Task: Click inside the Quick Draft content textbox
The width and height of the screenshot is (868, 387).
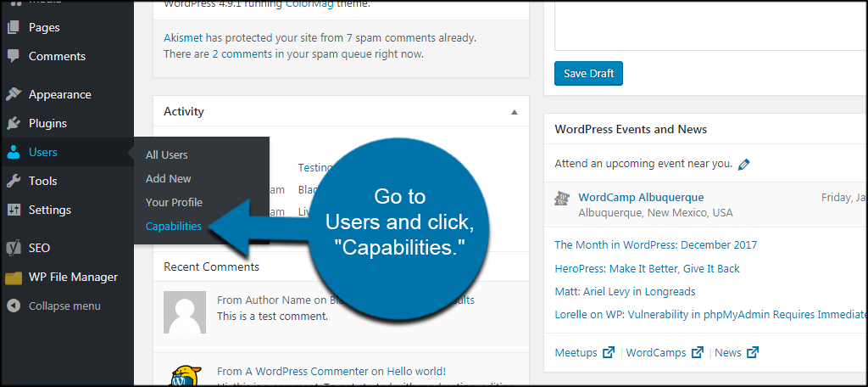Action: [x=711, y=25]
